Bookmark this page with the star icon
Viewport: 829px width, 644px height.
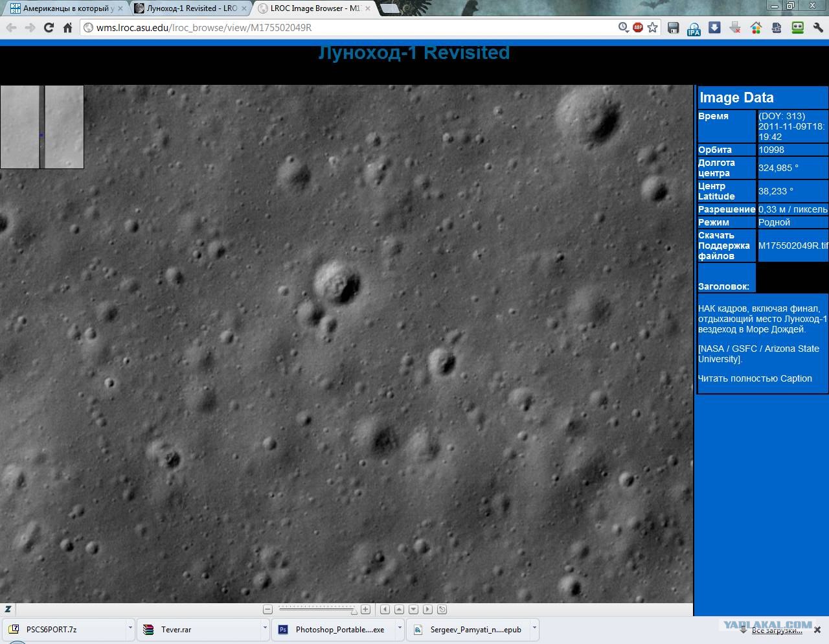pos(653,28)
